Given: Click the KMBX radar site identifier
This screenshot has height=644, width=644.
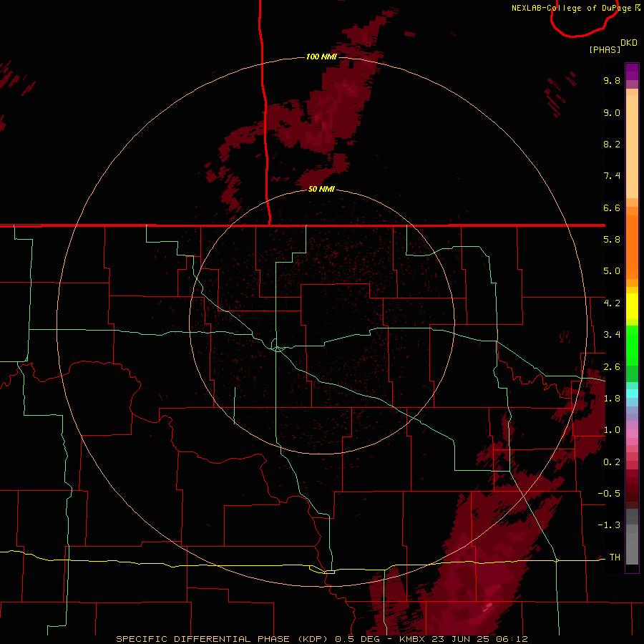Looking at the screenshot, I should point(413,639).
